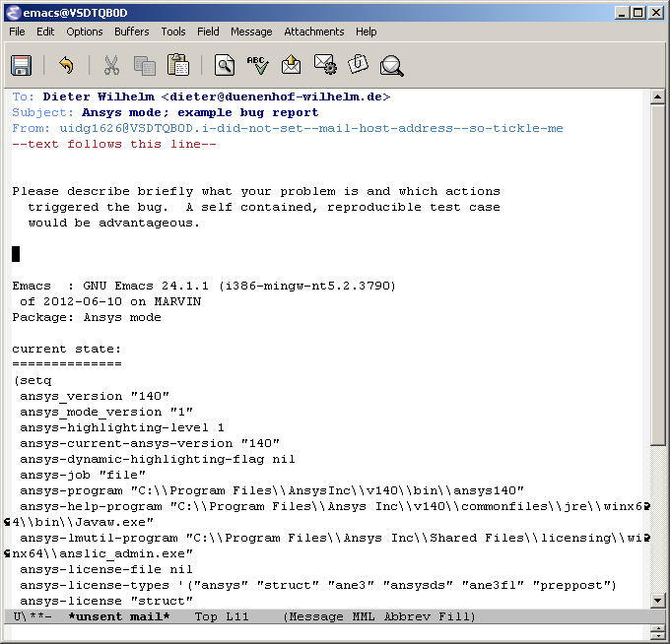The image size is (670, 644).
Task: Open the Help menu
Action: (x=367, y=32)
